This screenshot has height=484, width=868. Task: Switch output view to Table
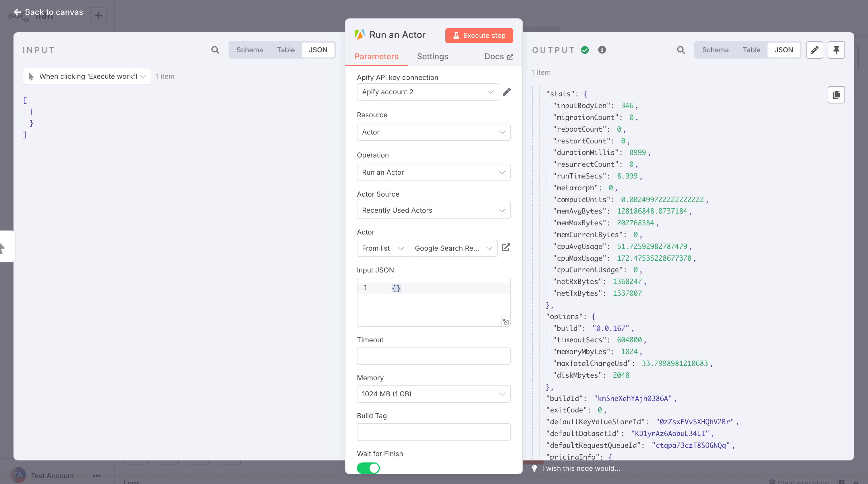coord(751,50)
